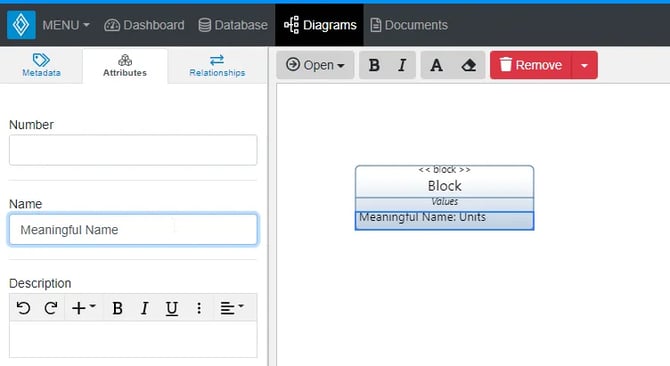Select the Attributes tab

click(125, 65)
